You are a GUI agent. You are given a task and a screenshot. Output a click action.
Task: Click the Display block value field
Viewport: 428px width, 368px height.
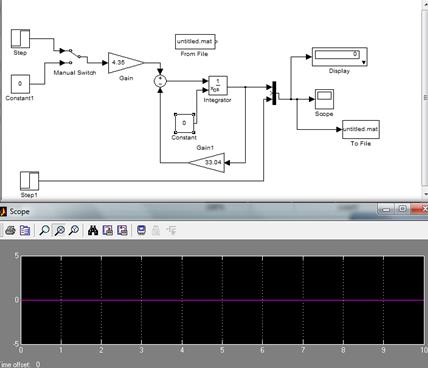click(337, 54)
